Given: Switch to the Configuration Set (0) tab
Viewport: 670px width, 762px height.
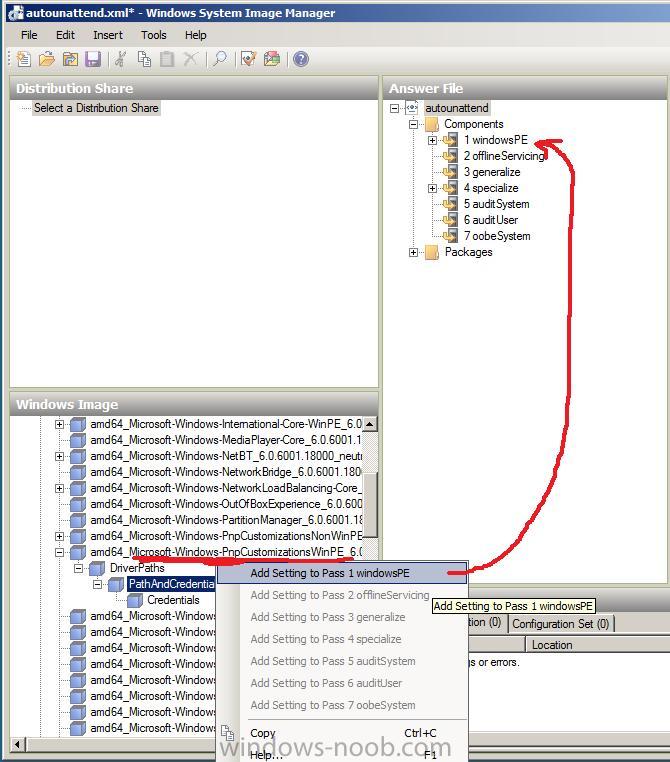Looking at the screenshot, I should coord(561,623).
